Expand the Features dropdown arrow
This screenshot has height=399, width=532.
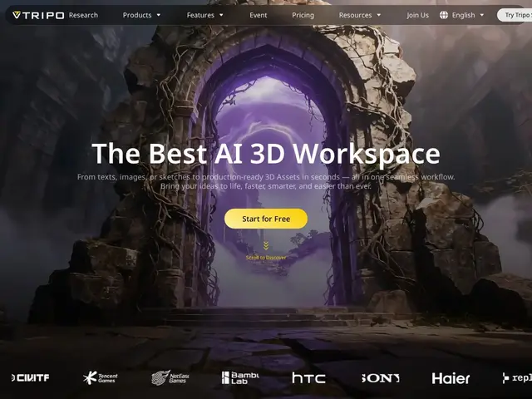click(x=221, y=15)
